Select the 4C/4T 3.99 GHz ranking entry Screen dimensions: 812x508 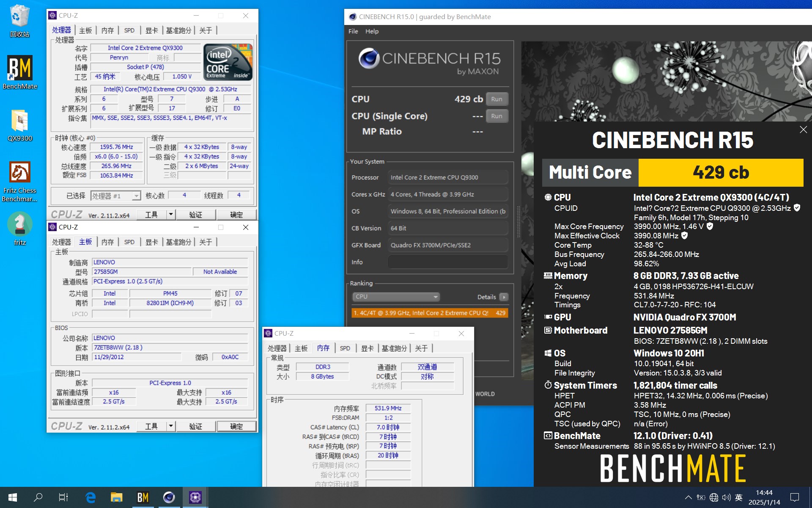pyautogui.click(x=430, y=313)
